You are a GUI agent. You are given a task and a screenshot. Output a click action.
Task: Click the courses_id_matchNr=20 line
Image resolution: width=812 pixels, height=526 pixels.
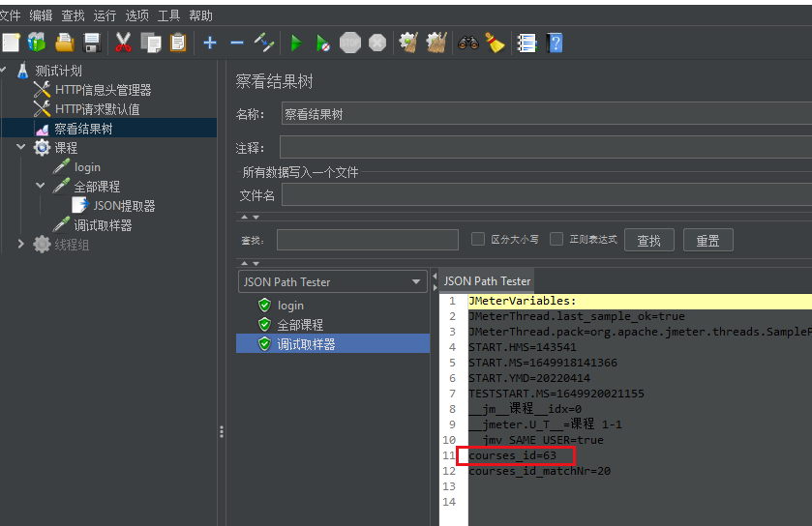(x=539, y=471)
